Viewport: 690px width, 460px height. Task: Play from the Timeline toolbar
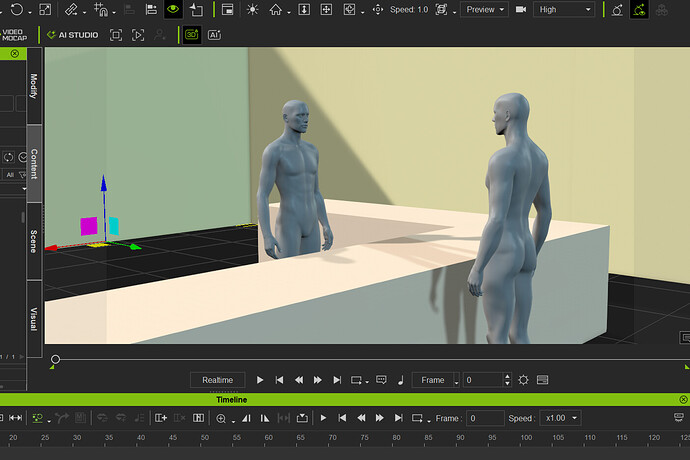(323, 418)
